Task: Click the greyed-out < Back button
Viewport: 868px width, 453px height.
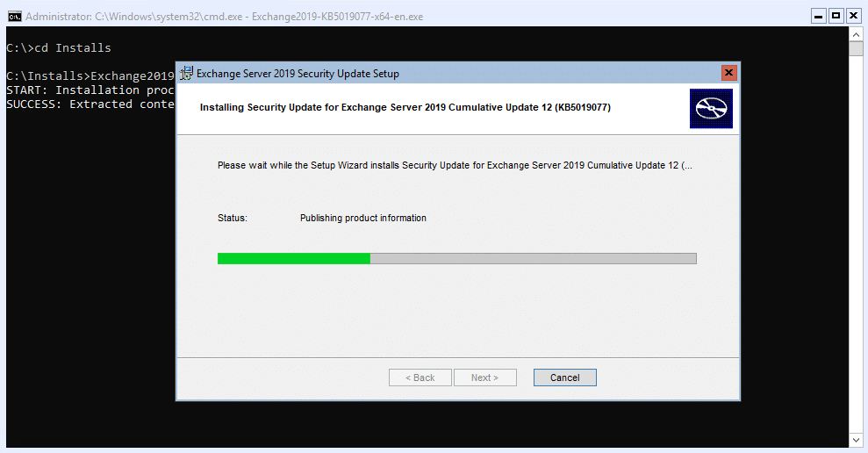Action: pyautogui.click(x=420, y=377)
